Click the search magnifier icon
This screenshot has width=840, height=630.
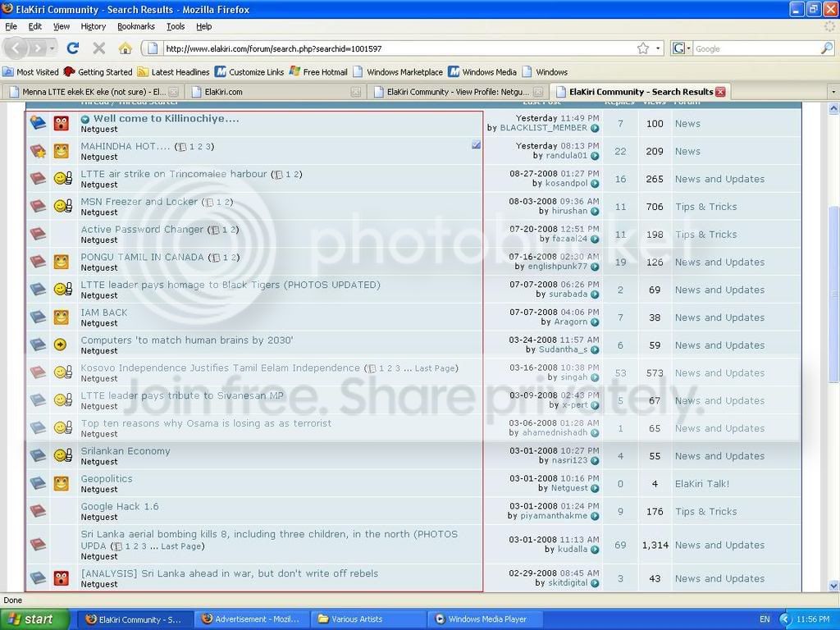click(827, 48)
